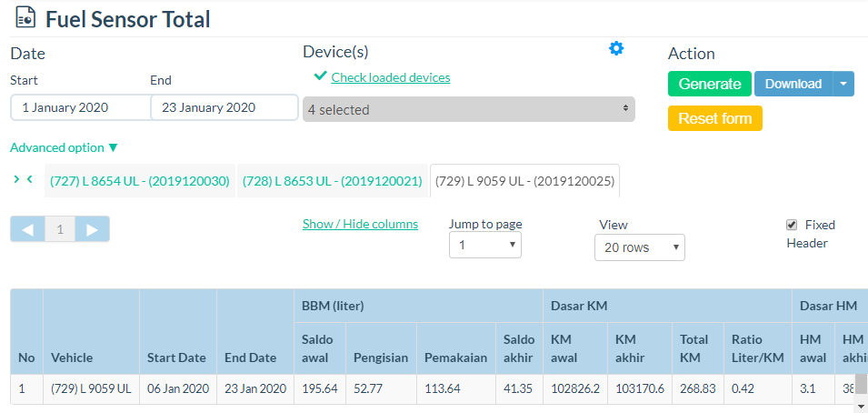Click the previous page arrow button
This screenshot has width=868, height=413.
coord(27,229)
